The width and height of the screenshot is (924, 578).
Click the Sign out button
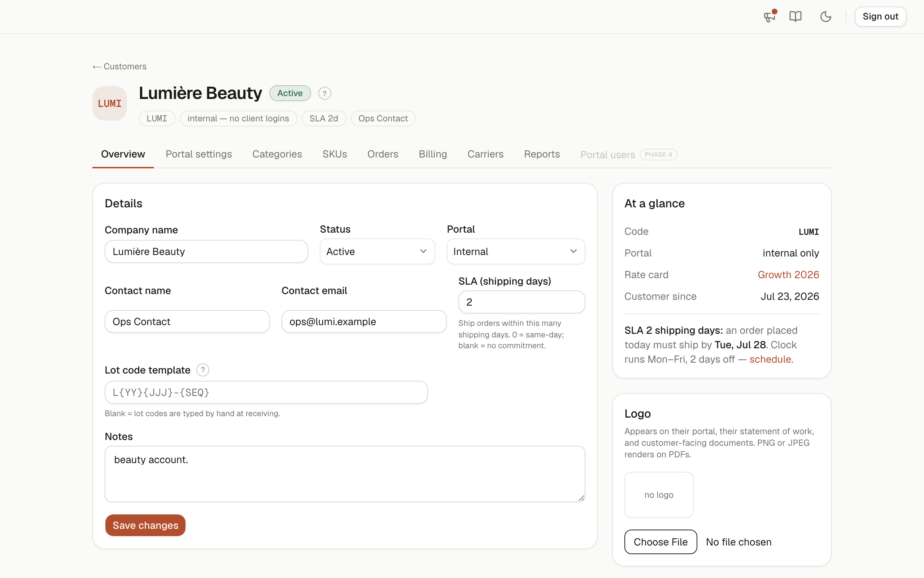point(880,17)
